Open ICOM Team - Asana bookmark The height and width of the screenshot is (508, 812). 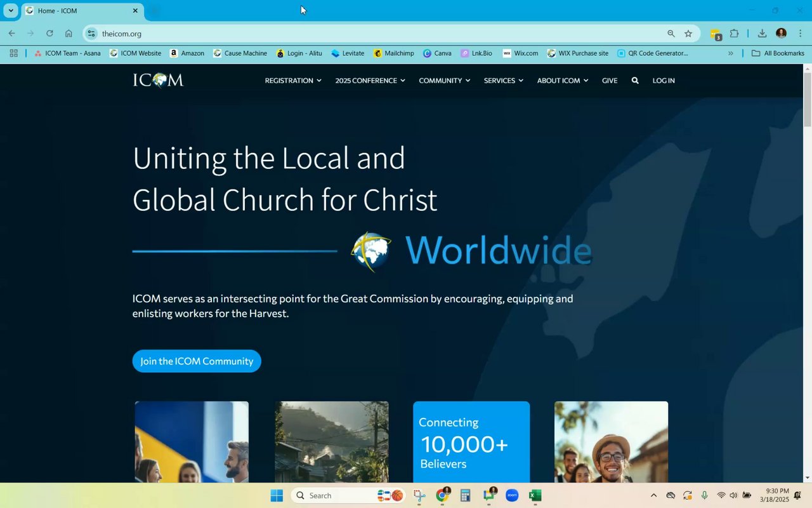(67, 53)
